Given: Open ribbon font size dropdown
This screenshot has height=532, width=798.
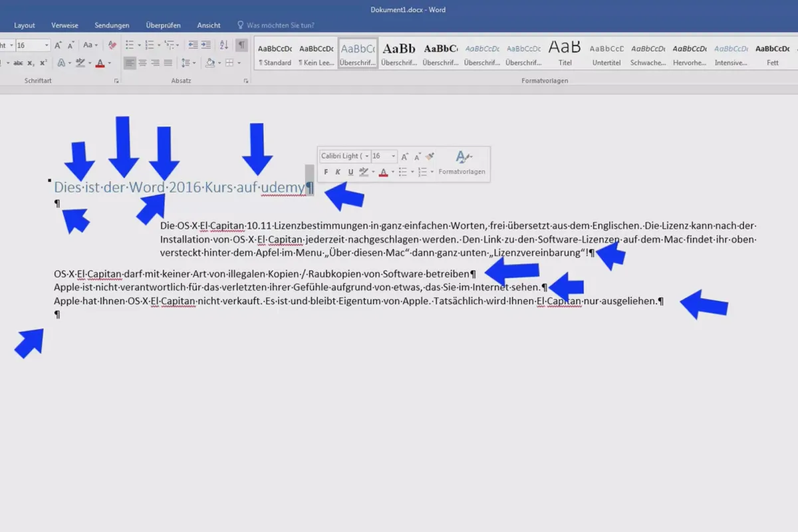Looking at the screenshot, I should click(47, 45).
